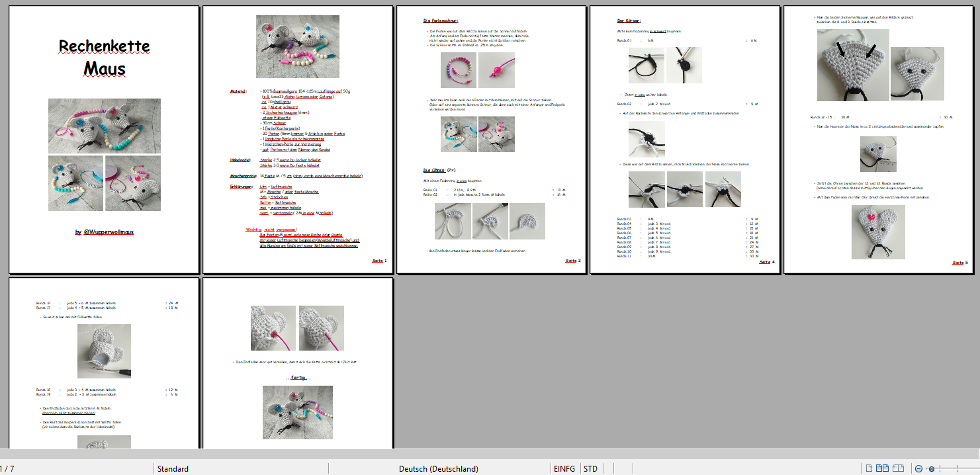Select the multiple-page view layout icon
Image resolution: width=980 pixels, height=475 pixels.
883,468
